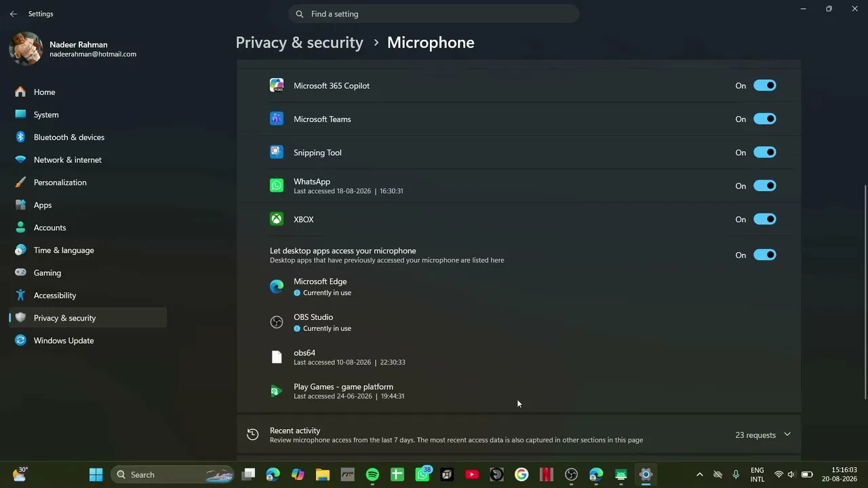Open Task View from the taskbar
The width and height of the screenshot is (868, 488).
(x=248, y=474)
